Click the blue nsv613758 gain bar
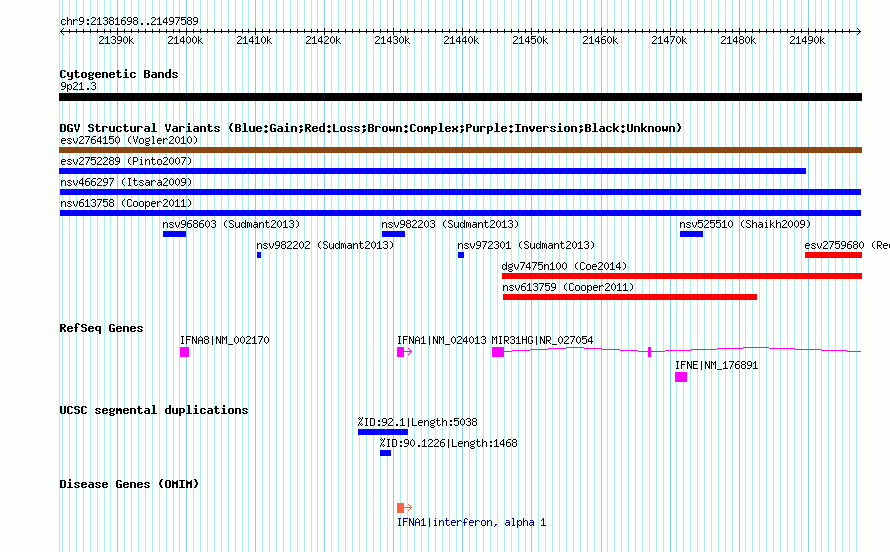890x552 pixels. (x=460, y=213)
